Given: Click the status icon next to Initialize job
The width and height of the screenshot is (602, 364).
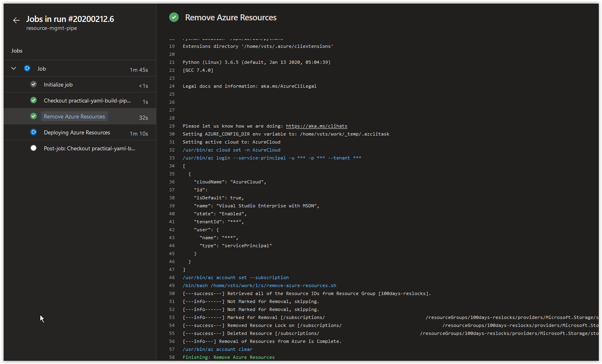Looking at the screenshot, I should [x=34, y=84].
